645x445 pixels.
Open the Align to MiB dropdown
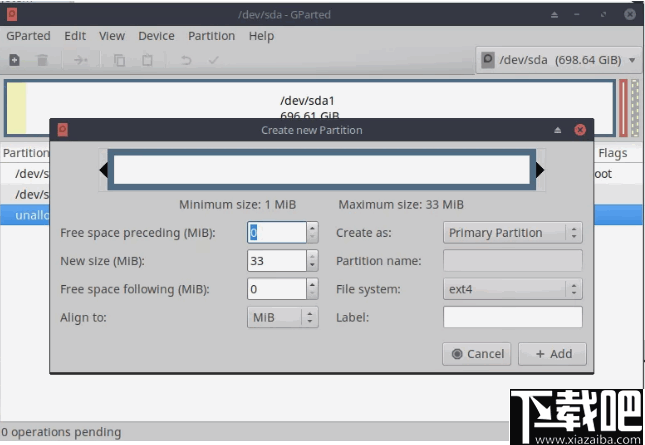(x=283, y=318)
